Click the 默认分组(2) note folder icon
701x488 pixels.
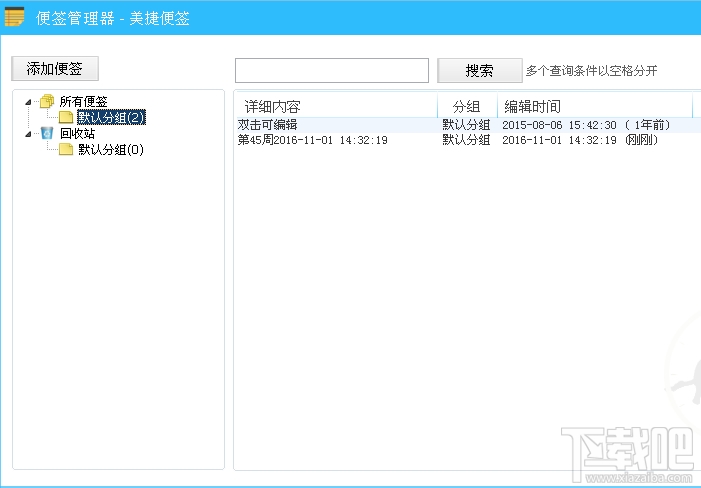click(x=66, y=118)
